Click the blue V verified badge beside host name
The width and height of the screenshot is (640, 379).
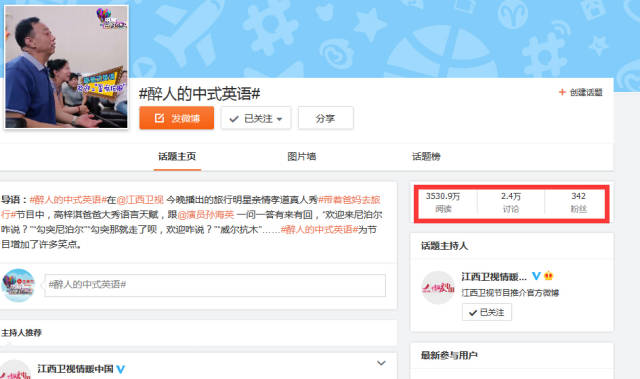pos(536,276)
